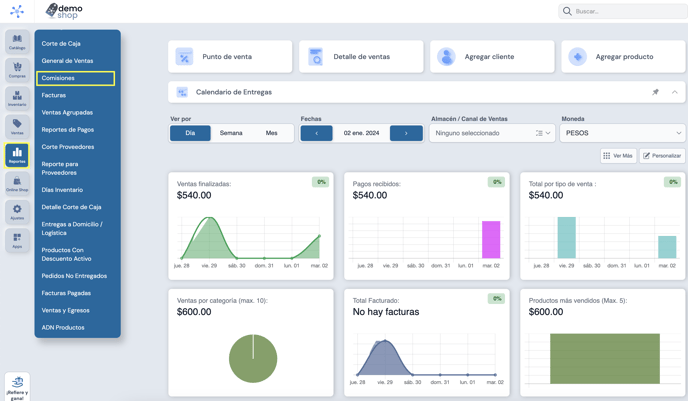Open the Inventario sidebar icon
688x401 pixels.
tap(17, 98)
